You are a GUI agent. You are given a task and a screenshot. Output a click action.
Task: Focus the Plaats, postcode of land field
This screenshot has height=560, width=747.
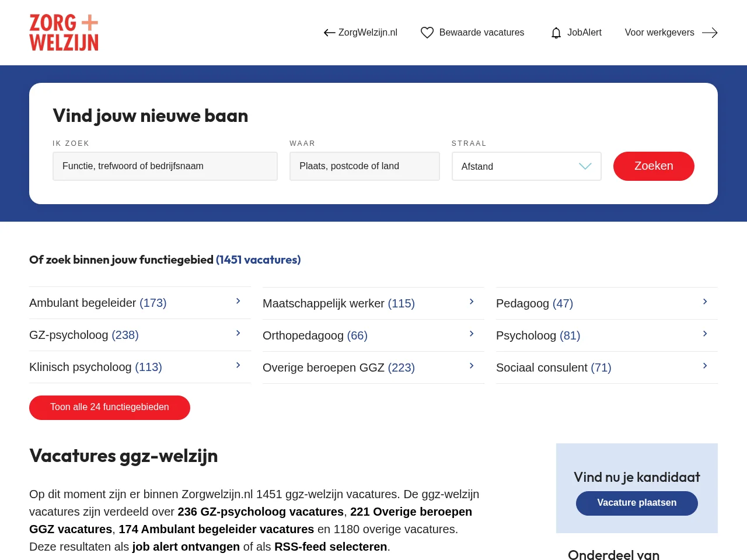(x=365, y=166)
